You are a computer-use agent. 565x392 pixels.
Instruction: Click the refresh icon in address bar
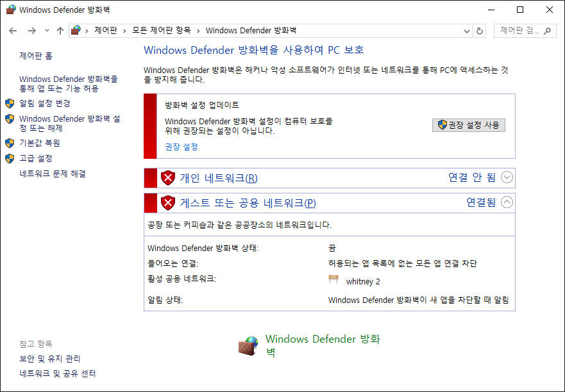tap(480, 31)
